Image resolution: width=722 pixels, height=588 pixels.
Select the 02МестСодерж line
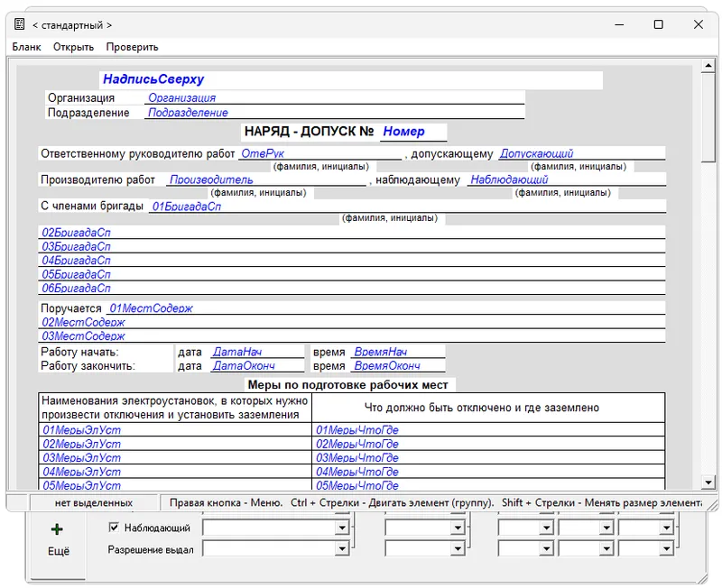pos(352,322)
